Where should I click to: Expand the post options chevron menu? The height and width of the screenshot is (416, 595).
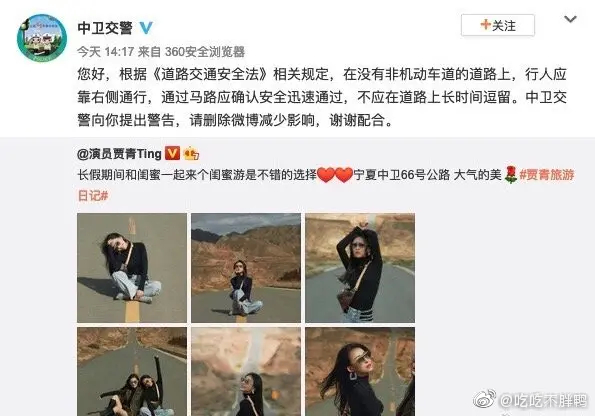pos(570,19)
